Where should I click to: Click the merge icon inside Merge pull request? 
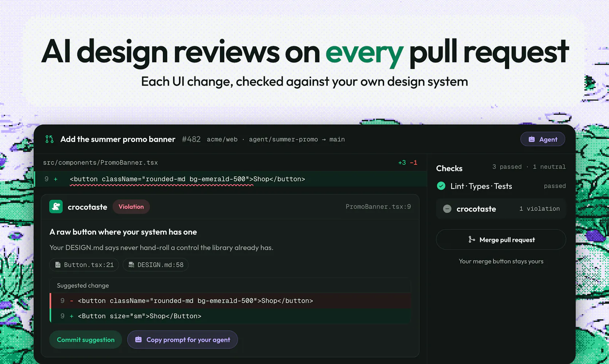click(x=472, y=239)
